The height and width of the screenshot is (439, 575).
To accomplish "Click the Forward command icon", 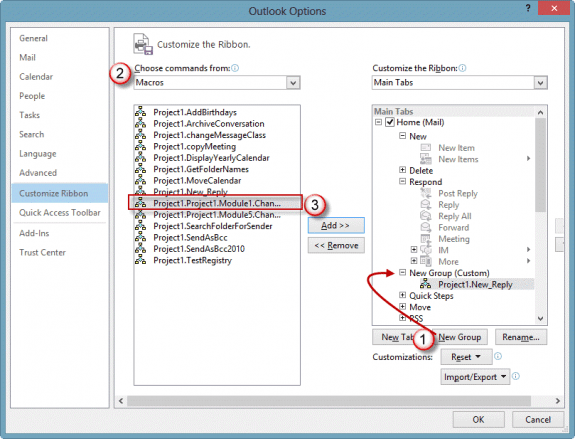I will (x=426, y=227).
